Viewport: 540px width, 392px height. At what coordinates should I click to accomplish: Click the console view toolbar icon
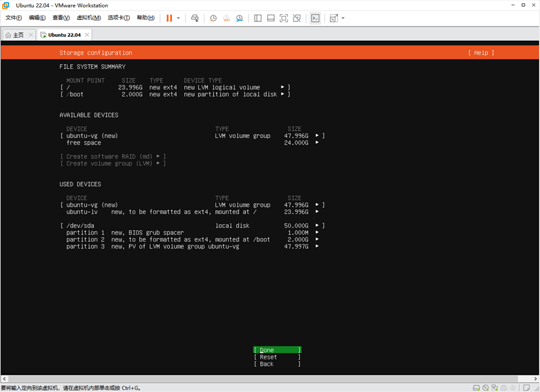[x=315, y=18]
